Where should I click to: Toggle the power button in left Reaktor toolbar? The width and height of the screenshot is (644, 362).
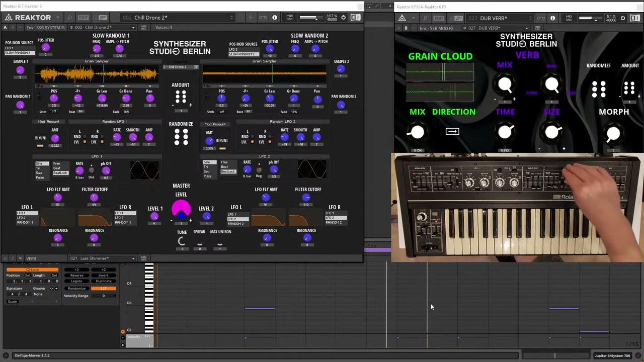click(x=343, y=18)
